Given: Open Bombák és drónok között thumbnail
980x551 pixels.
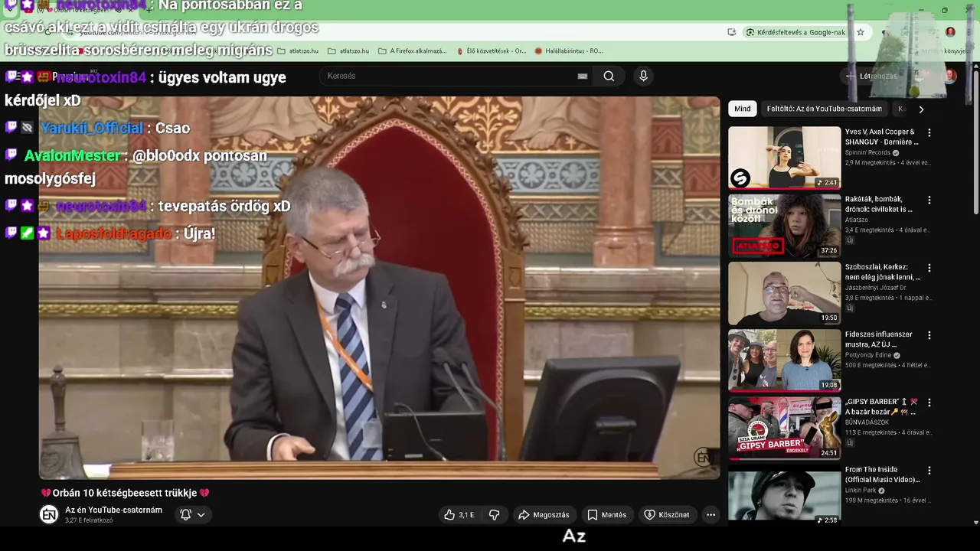Looking at the screenshot, I should [x=784, y=225].
